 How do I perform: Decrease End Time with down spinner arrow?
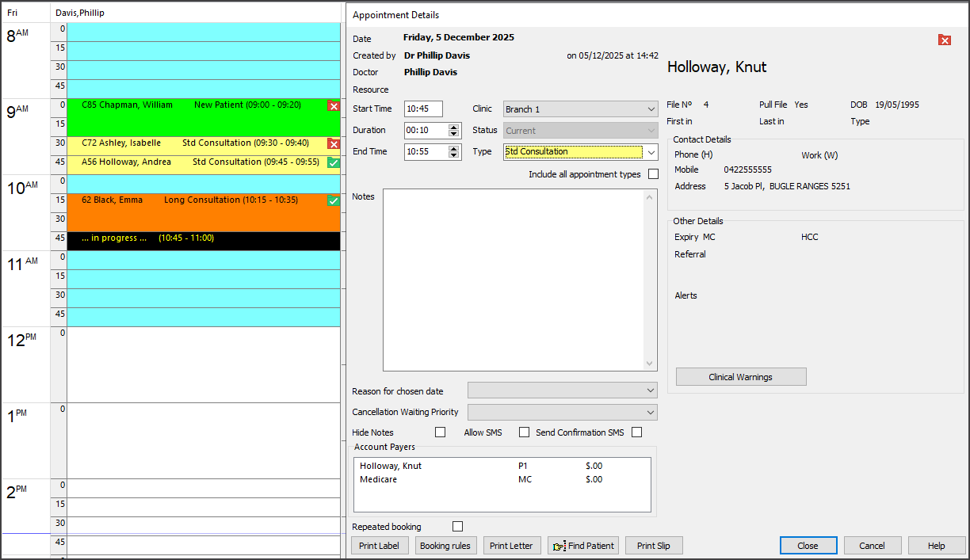tap(454, 155)
